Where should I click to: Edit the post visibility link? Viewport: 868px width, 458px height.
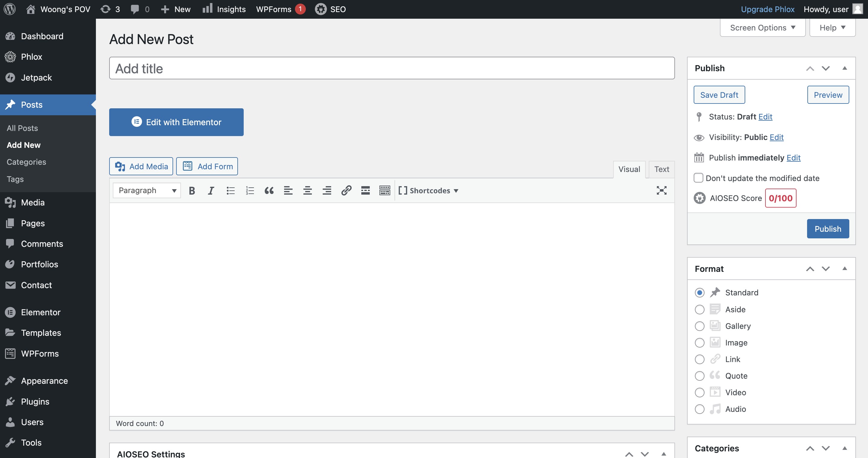click(x=776, y=137)
